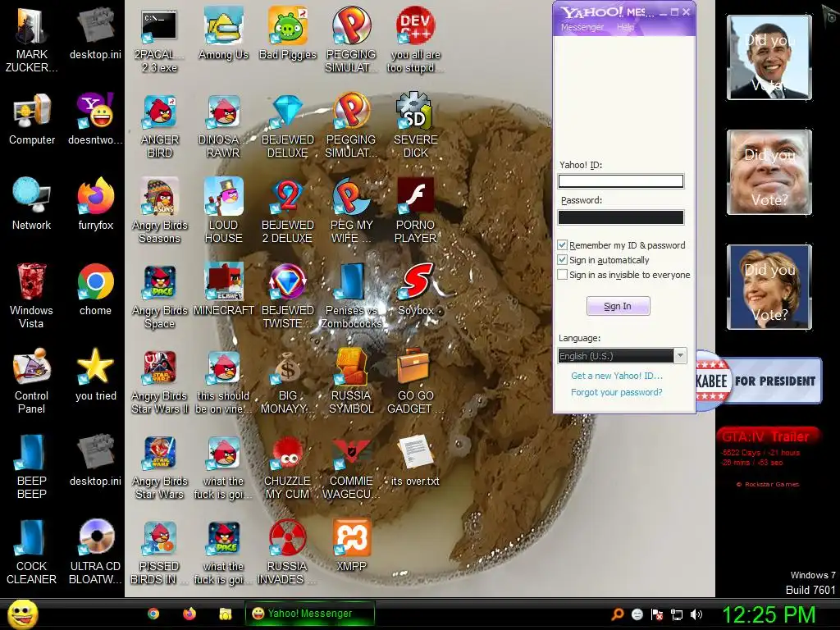Focus the Password field
The height and width of the screenshot is (630, 840).
(621, 217)
